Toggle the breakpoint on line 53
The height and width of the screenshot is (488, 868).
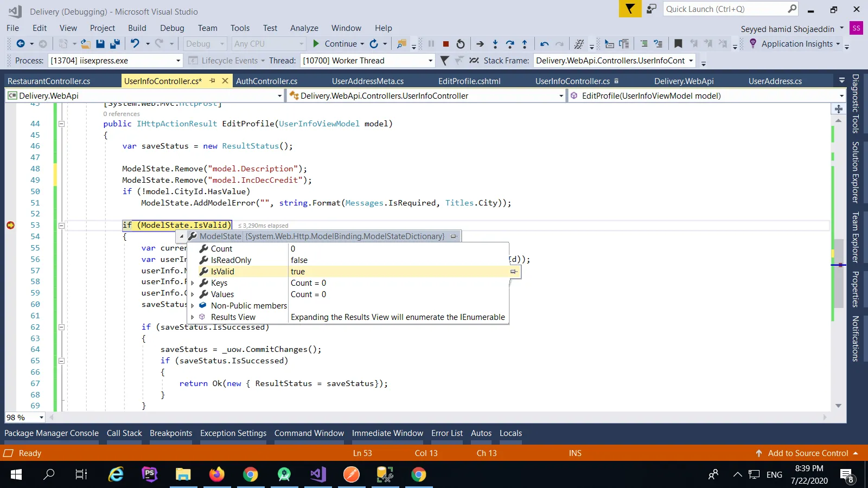tap(10, 225)
